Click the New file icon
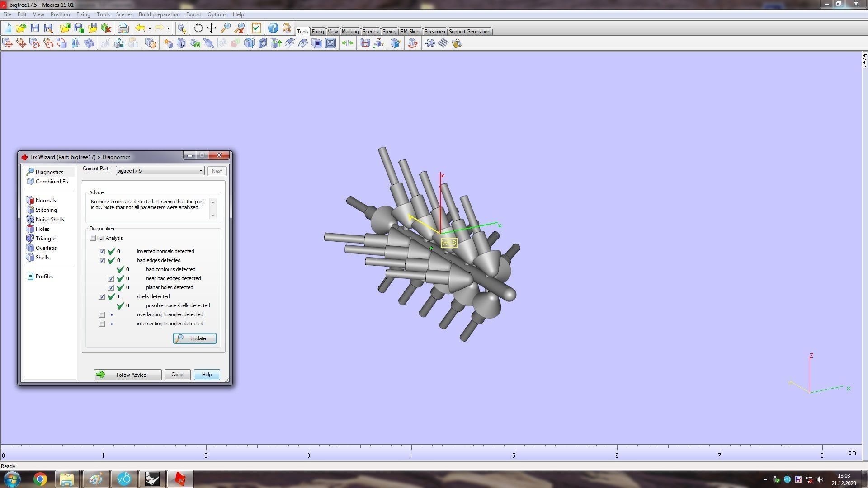The width and height of the screenshot is (868, 488). 8,28
